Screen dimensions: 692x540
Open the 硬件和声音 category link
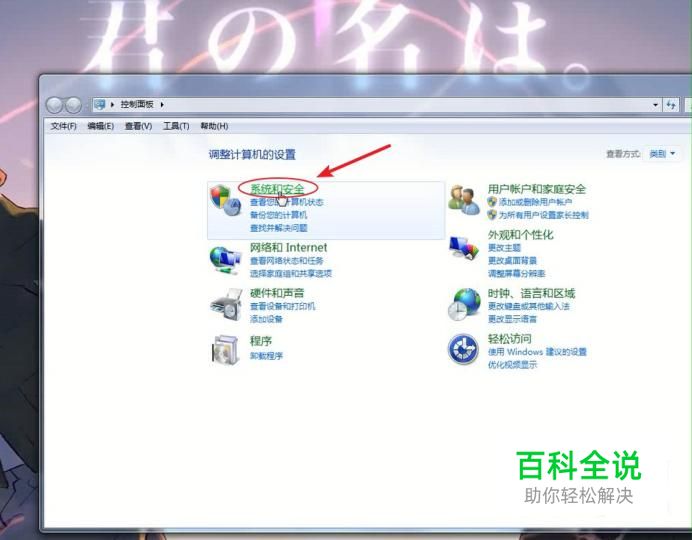click(x=277, y=293)
